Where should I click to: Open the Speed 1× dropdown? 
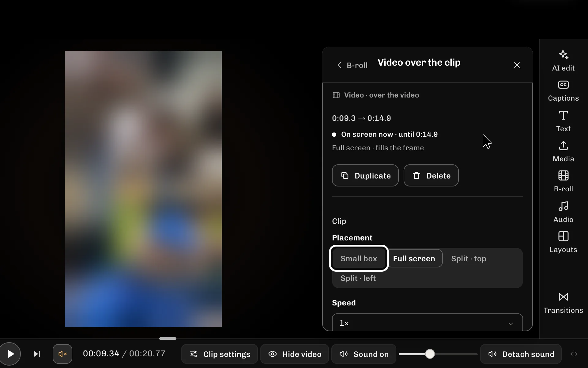[427, 323]
